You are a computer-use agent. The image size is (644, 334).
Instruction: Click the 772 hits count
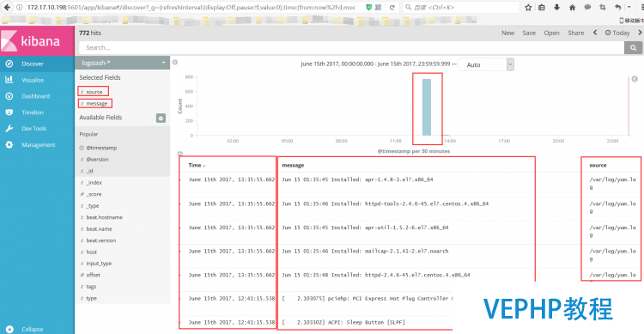90,33
